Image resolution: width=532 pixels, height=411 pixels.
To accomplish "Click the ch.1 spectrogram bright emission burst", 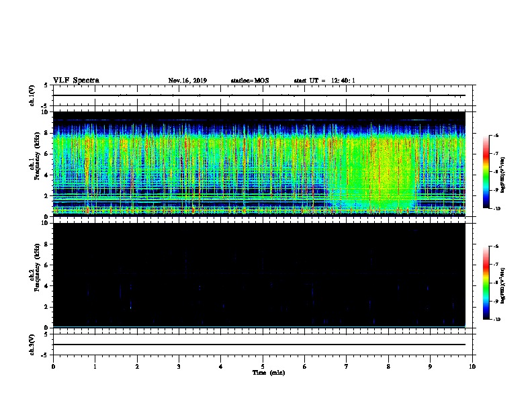I will coord(380,169).
